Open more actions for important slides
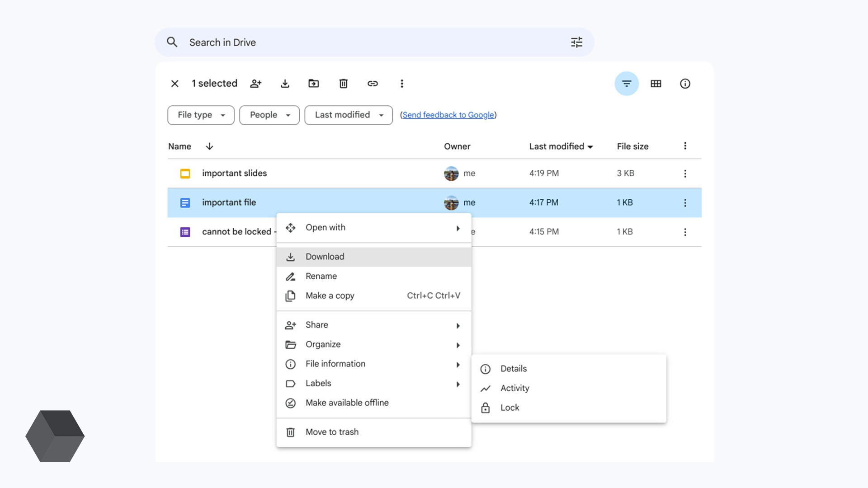 coord(685,174)
